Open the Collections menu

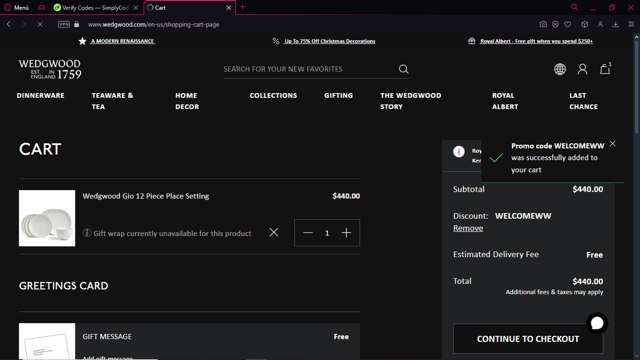pos(273,95)
